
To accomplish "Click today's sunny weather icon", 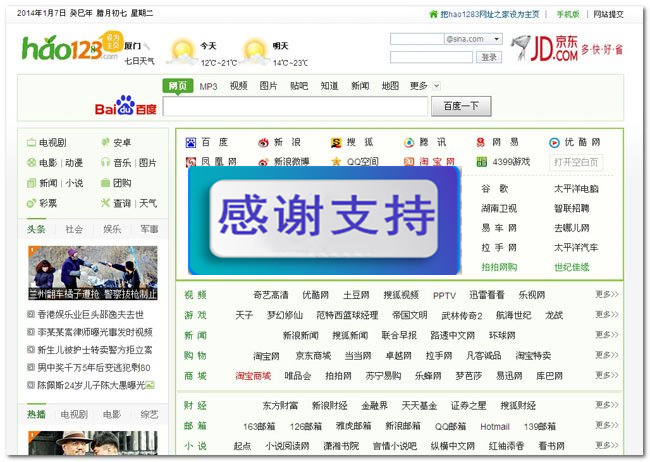I will point(182,52).
